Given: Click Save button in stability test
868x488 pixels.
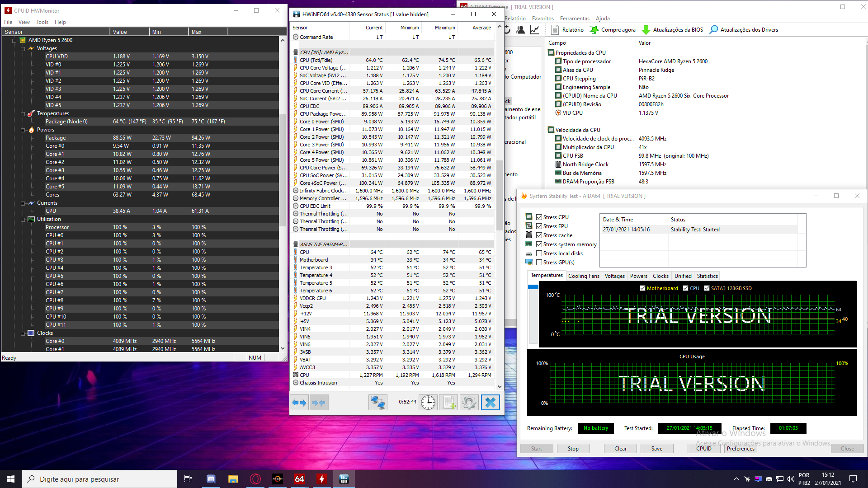Looking at the screenshot, I should coord(657,449).
